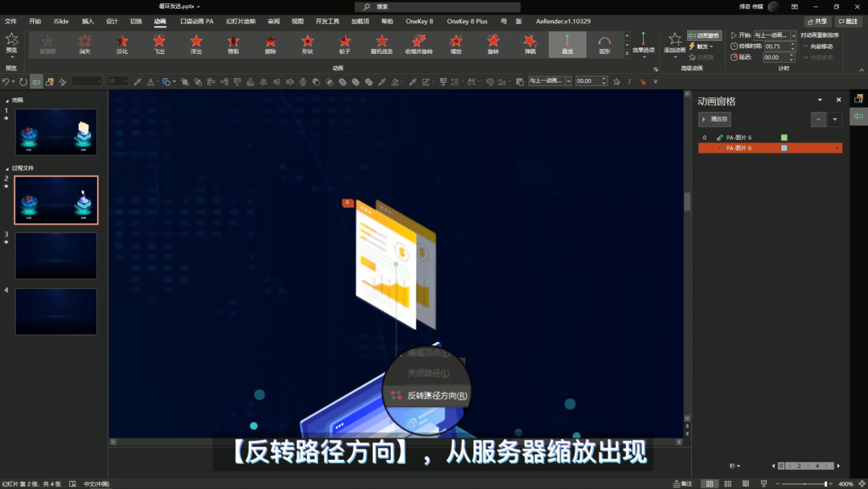Move animation up arrow in animation pane
Viewport: 868px width, 489px height.
[818, 119]
